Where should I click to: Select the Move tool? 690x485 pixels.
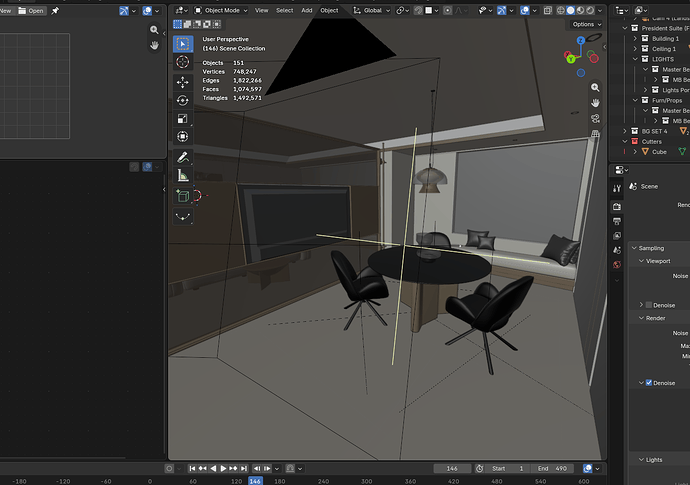pos(183,82)
